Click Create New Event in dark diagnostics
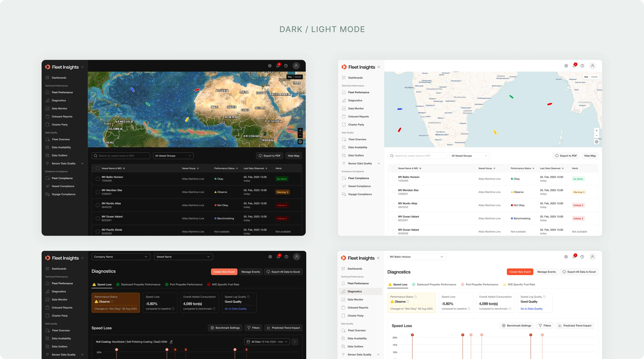 (224, 272)
